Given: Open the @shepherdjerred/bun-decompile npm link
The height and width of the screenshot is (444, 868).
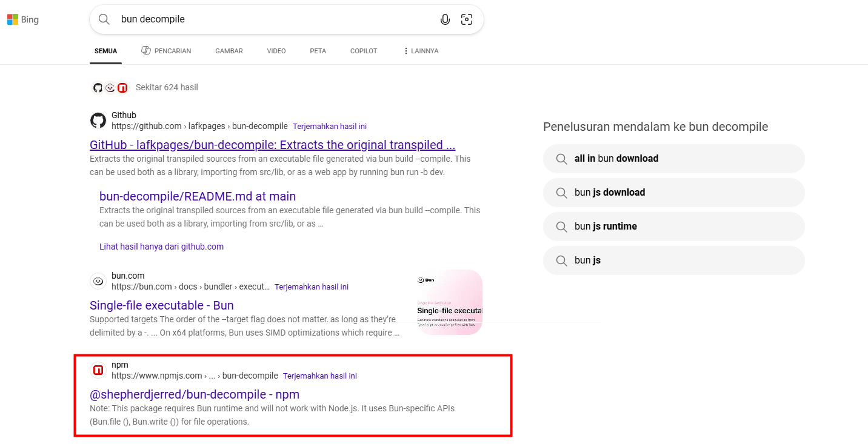Looking at the screenshot, I should [x=195, y=394].
